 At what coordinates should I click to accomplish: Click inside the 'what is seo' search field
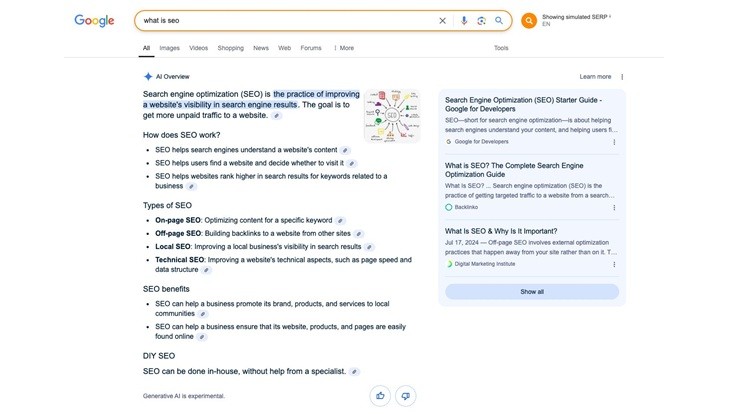[280, 20]
